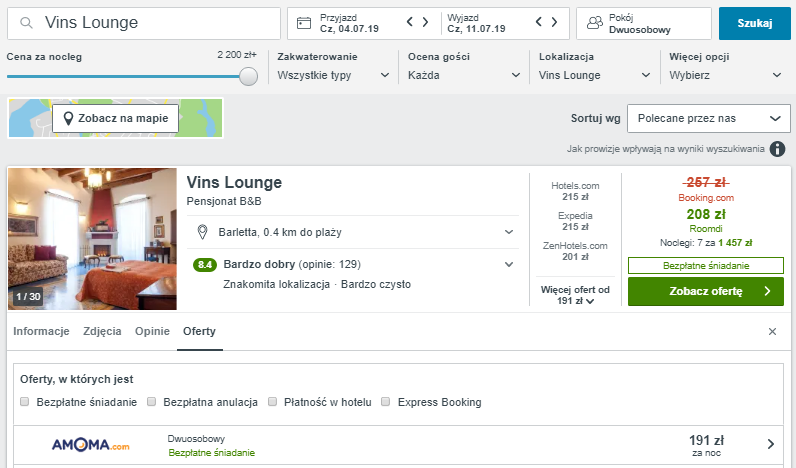796x468 pixels.
Task: Open commission info icon
Action: [x=777, y=149]
